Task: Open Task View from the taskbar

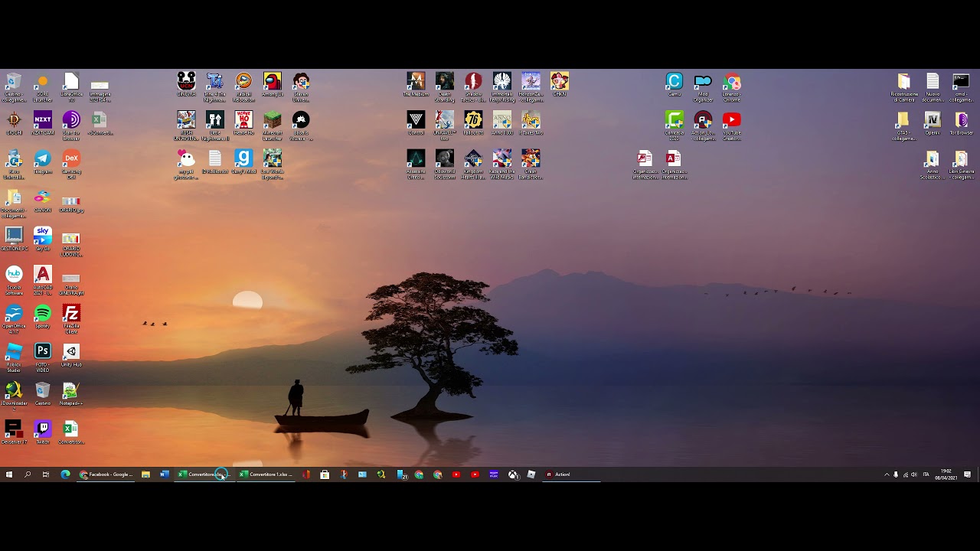Action: click(46, 474)
